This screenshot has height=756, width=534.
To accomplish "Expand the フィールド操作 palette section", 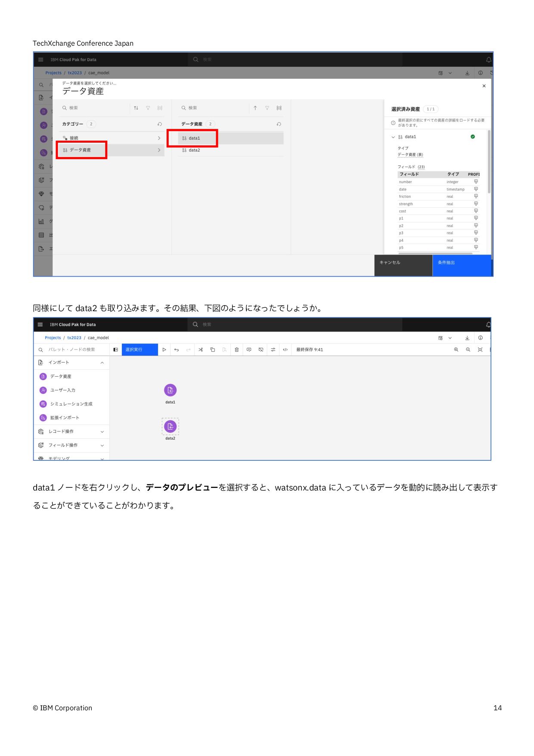I will 102,445.
